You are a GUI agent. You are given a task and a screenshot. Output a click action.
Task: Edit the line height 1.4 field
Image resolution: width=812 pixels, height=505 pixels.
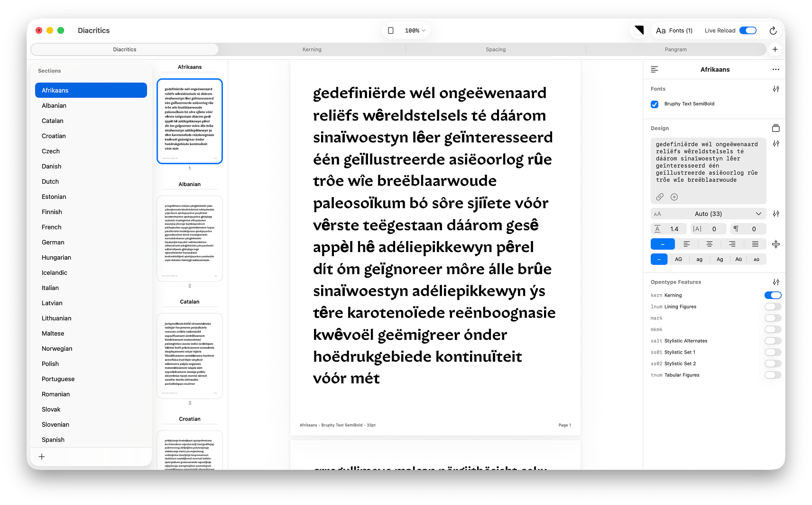[669, 229]
